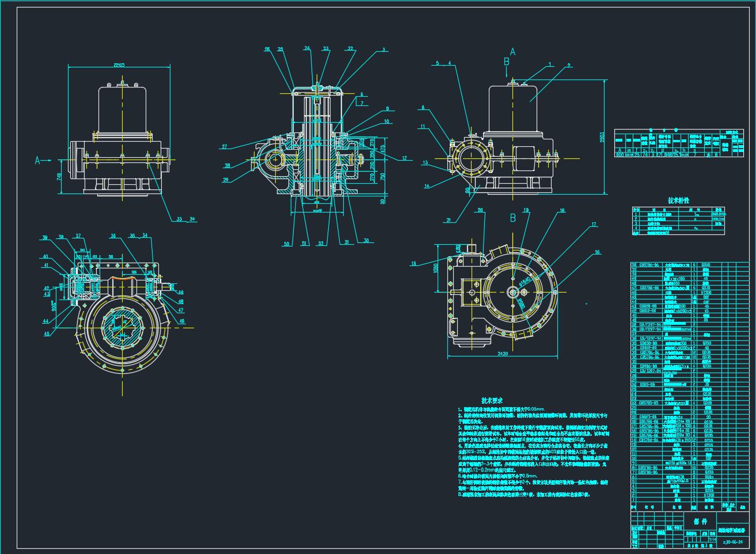
Task: Click part callout number 27 on section view
Action: (x=225, y=147)
